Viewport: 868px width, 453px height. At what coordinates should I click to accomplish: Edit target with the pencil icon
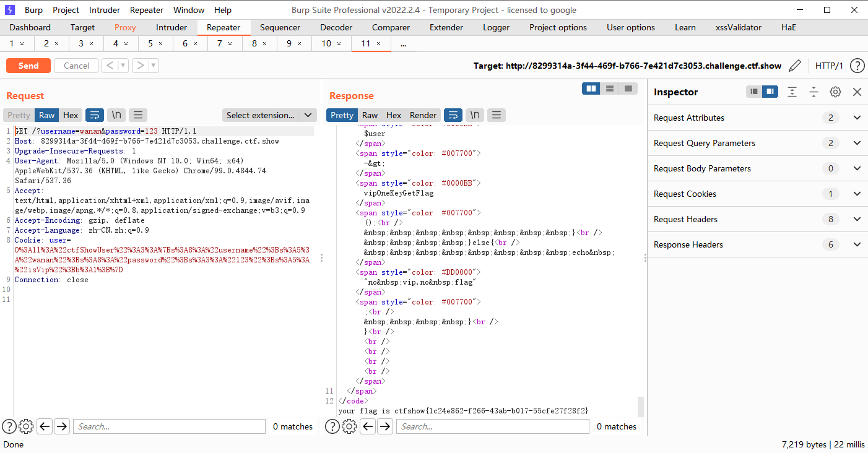click(x=796, y=66)
